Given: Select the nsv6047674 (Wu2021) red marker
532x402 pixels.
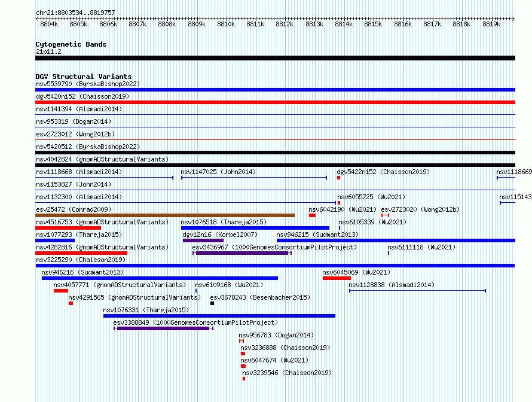Looking at the screenshot, I should coord(243,366).
